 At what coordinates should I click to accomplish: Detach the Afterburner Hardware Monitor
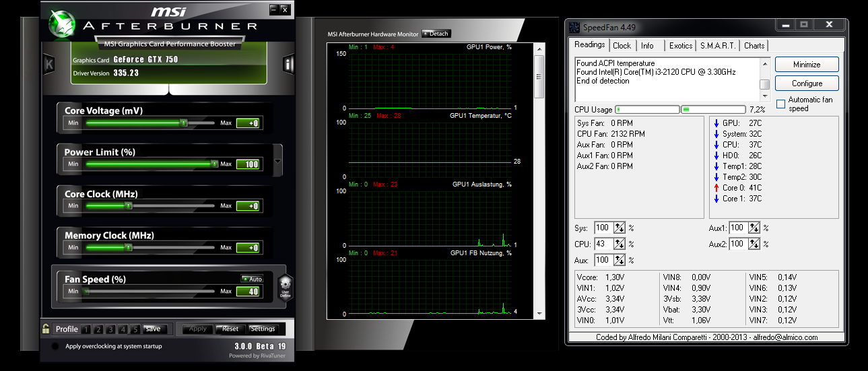click(436, 34)
